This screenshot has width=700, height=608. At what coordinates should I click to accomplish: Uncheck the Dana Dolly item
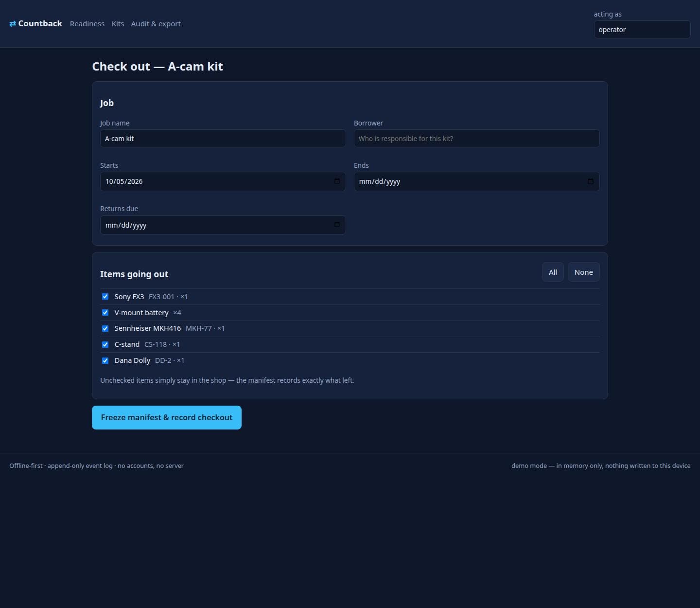coord(105,361)
